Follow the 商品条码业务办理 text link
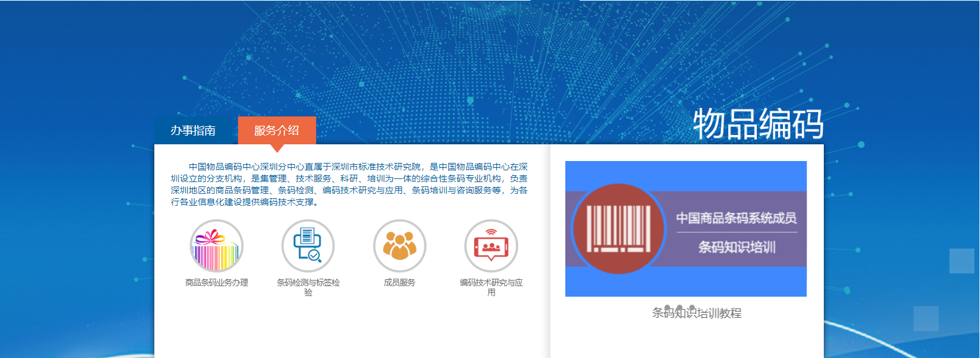The image size is (980, 358). point(216,282)
